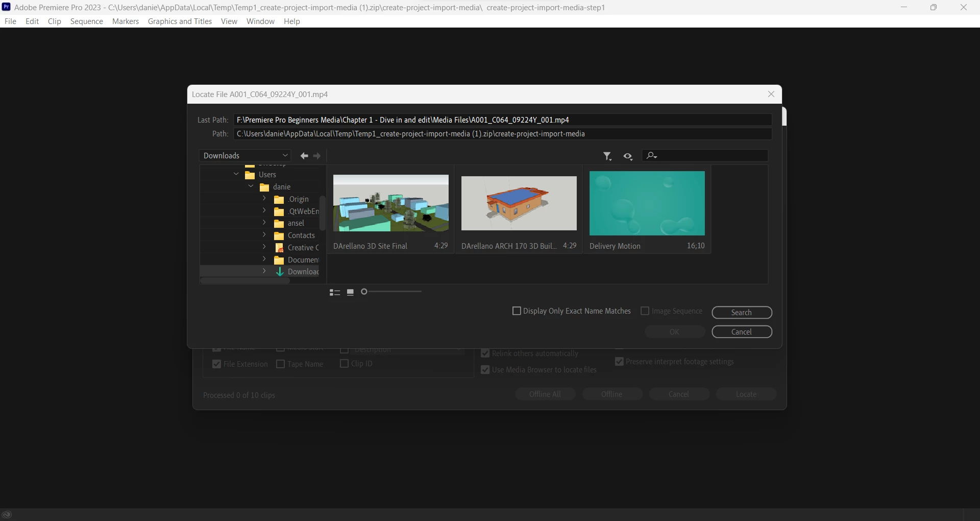Go forward in the media browser
The image size is (980, 521).
click(x=317, y=156)
